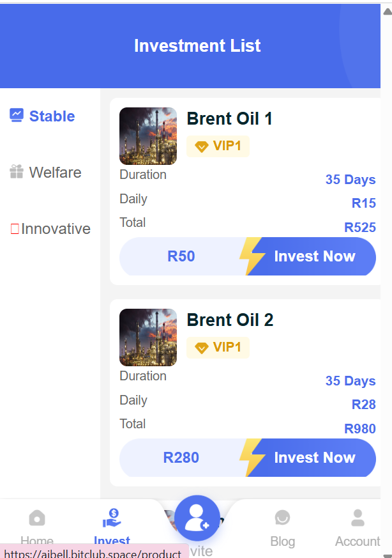Click the Brent Oil 2 title
The height and width of the screenshot is (558, 392).
[x=230, y=320]
